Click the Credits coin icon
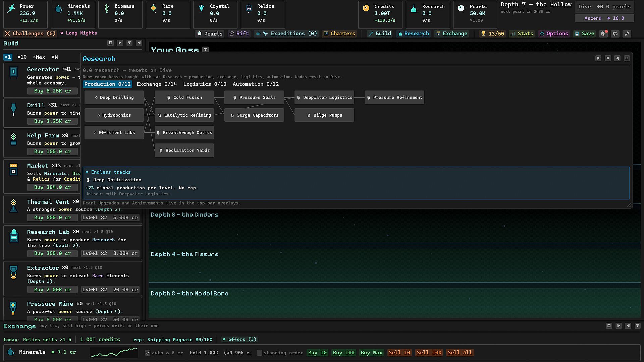Image resolution: width=644 pixels, height=362 pixels. [x=366, y=8]
